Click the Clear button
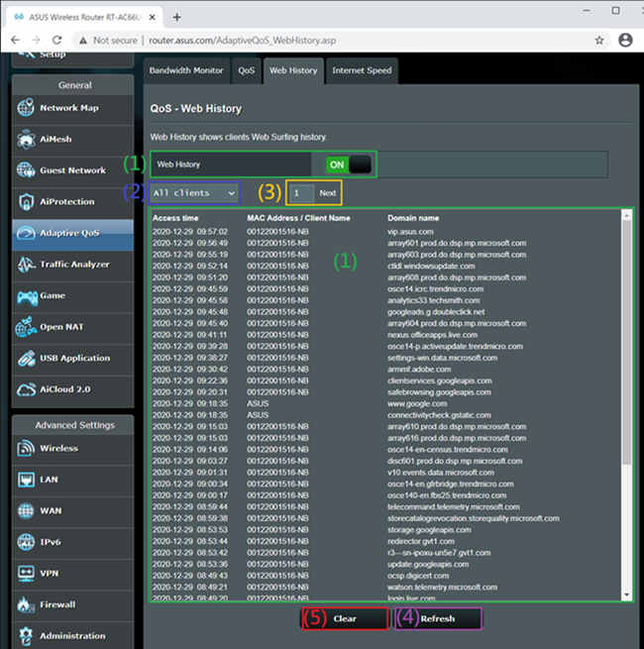 pos(345,618)
